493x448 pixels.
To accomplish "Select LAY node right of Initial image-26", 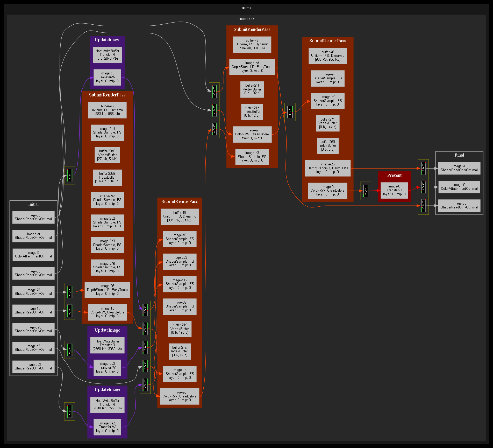I will [x=69, y=292].
